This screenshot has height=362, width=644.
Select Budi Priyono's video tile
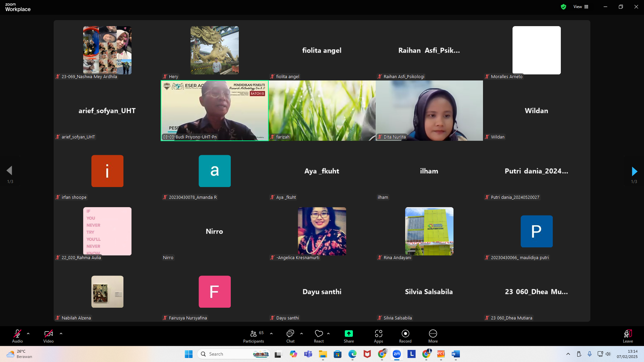click(215, 111)
